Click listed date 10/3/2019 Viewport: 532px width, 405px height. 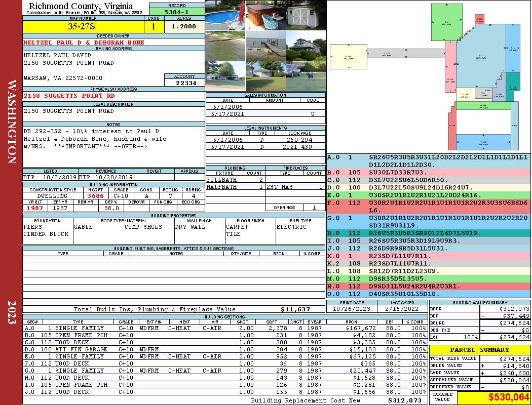coord(60,177)
